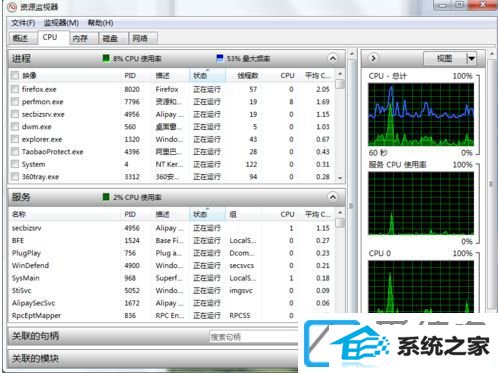Click the 搜索句柄 search field

pos(253,337)
